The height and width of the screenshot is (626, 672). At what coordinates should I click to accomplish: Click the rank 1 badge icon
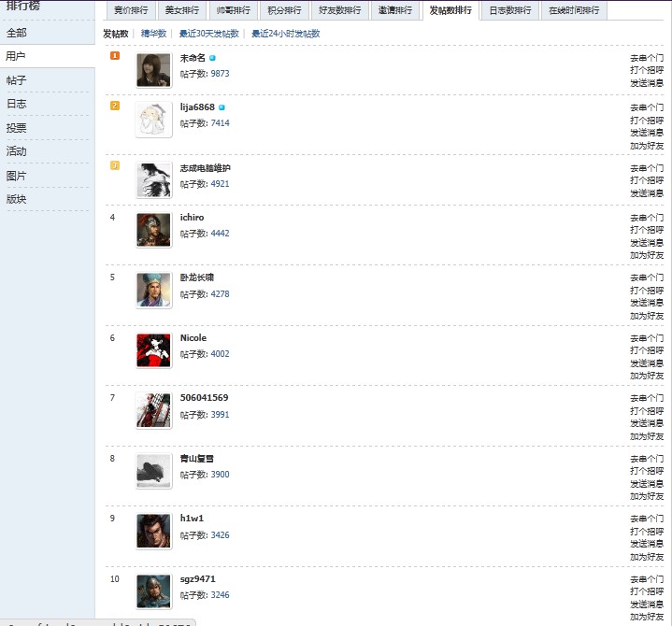point(115,56)
